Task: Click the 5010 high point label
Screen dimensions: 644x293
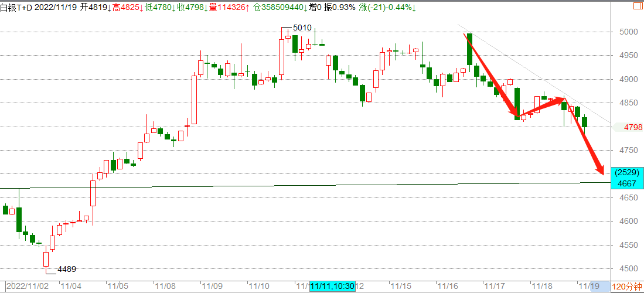Action: (x=303, y=28)
